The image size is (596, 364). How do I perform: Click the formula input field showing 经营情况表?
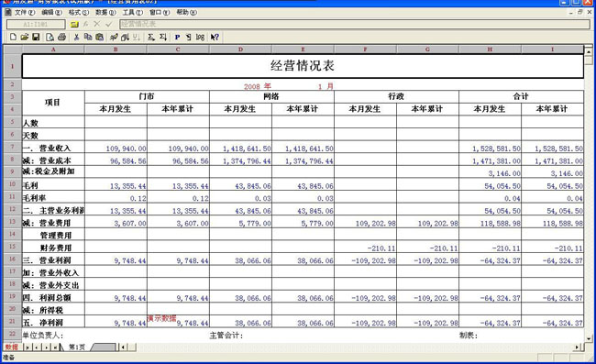tap(355, 24)
